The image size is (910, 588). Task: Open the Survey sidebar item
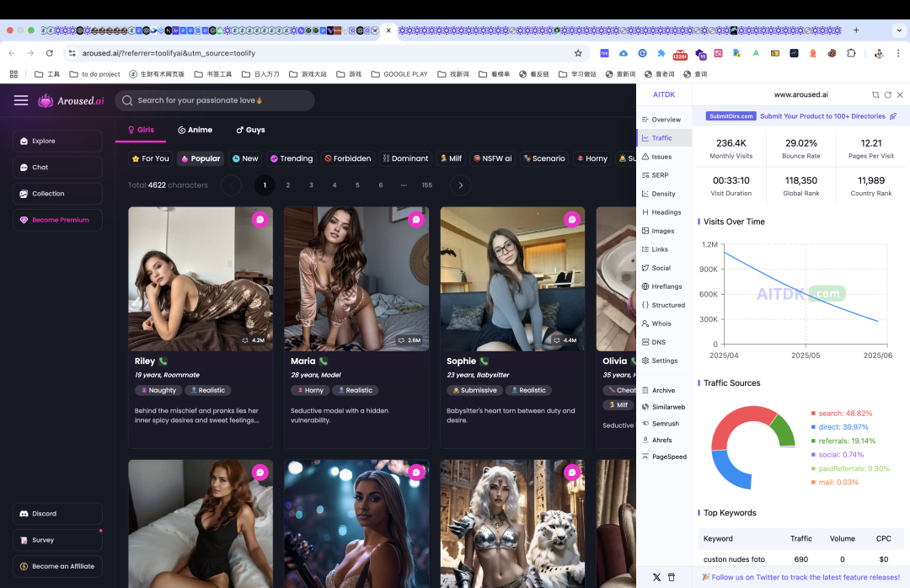pyautogui.click(x=57, y=540)
